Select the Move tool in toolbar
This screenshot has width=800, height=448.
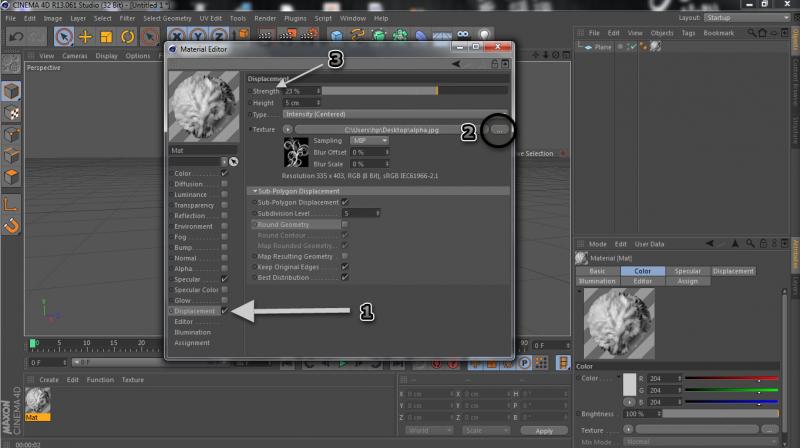pos(85,37)
